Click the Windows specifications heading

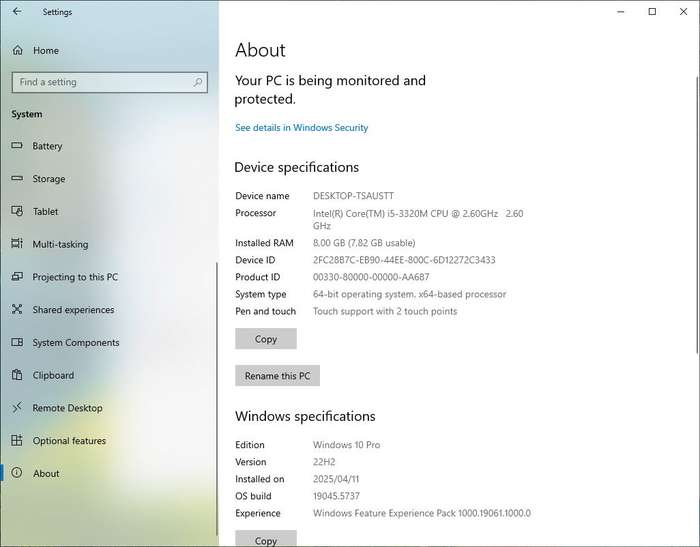[x=305, y=416]
